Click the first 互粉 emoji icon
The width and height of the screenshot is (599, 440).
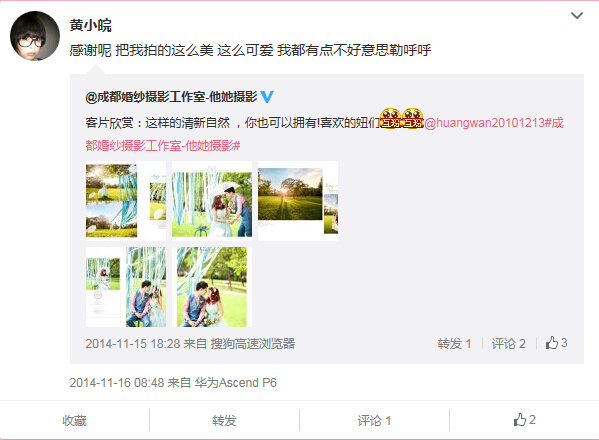click(390, 118)
